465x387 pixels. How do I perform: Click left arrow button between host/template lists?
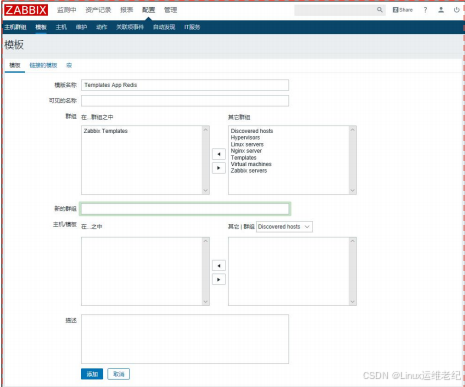[x=219, y=266]
